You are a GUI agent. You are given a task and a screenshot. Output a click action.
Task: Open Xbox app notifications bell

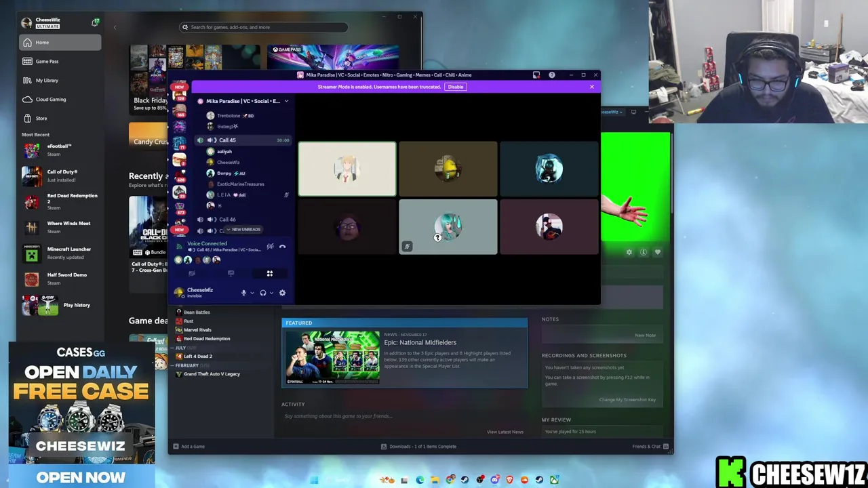[x=95, y=22]
